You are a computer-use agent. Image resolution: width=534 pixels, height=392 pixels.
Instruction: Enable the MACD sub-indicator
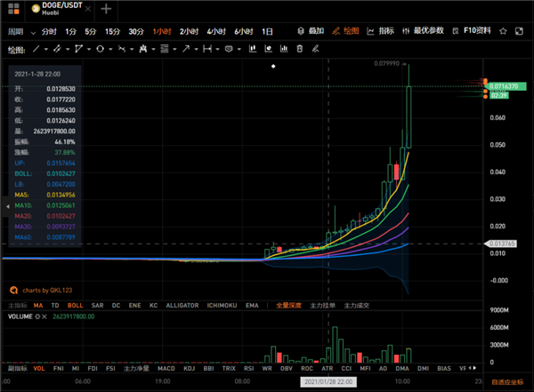coord(166,367)
